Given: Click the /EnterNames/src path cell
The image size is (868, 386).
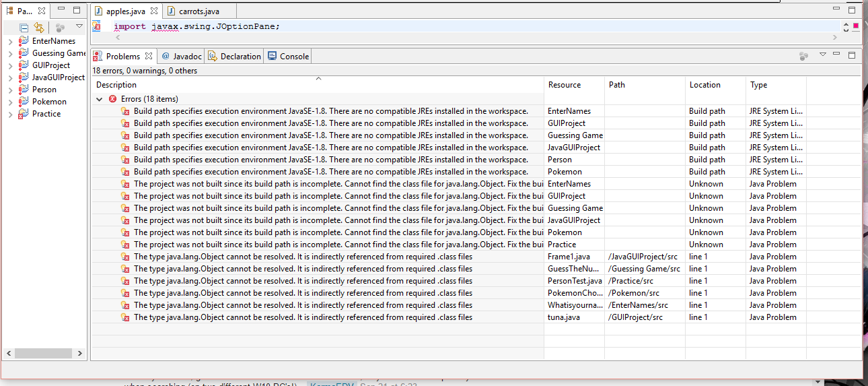Looking at the screenshot, I should pos(645,305).
